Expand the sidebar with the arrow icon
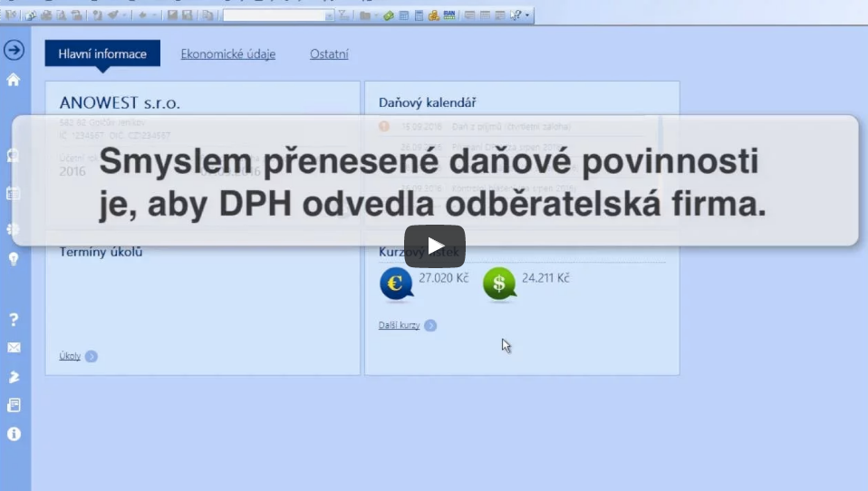The width and height of the screenshot is (868, 491). tap(14, 51)
